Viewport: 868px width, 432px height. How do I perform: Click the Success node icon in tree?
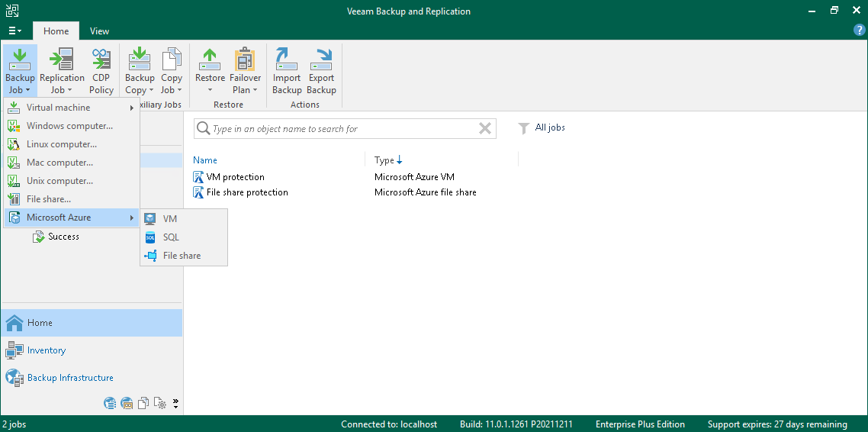tap(38, 237)
